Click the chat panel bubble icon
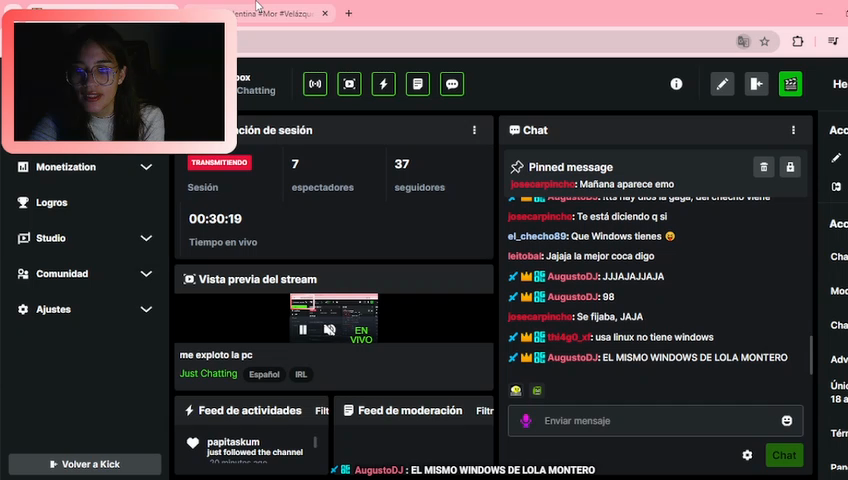The image size is (848, 480). [x=452, y=84]
